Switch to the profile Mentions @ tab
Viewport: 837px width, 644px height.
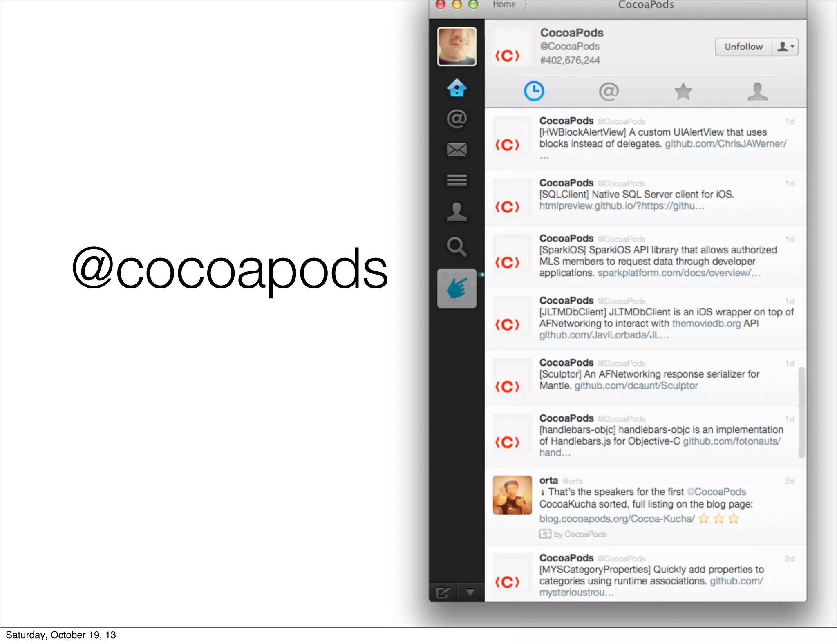coord(609,92)
